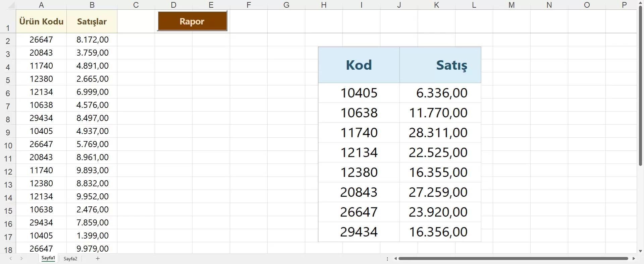This screenshot has height=264, width=644.
Task: Click the Kod header in report table
Action: pos(359,65)
